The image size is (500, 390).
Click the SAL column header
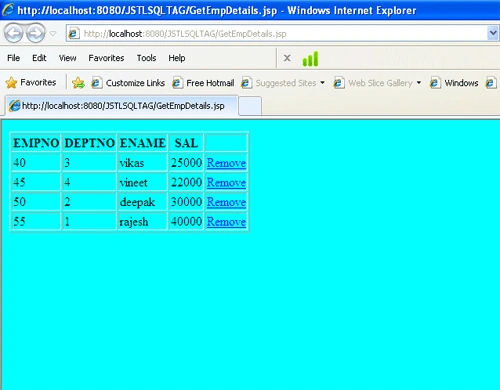coord(186,143)
